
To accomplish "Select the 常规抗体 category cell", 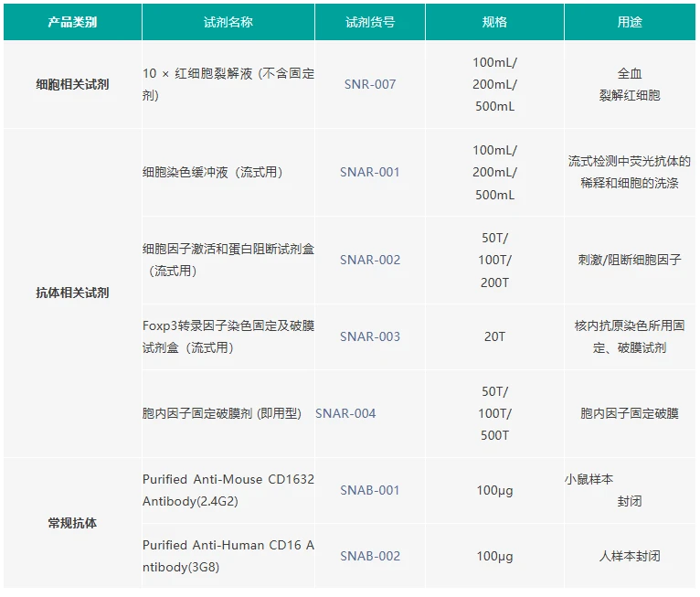I will click(x=72, y=523).
